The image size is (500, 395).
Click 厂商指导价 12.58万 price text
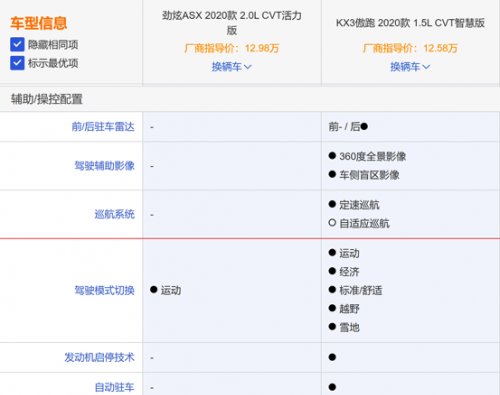(410, 48)
